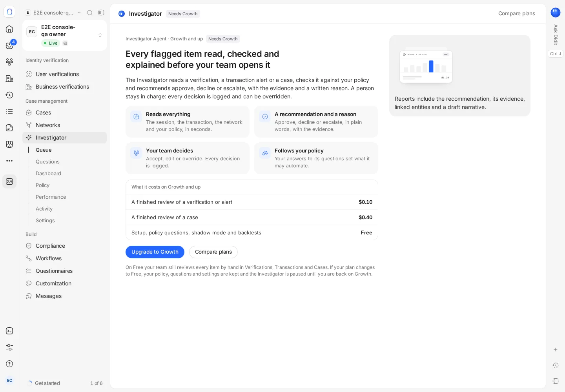Open the Ask Didit assistant avatar
The width and height of the screenshot is (565, 392).
pyautogui.click(x=556, y=13)
